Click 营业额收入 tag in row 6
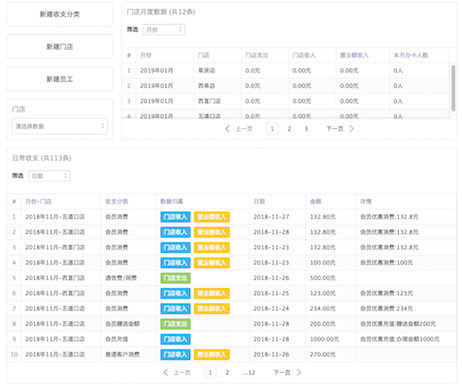Screen dimensions: 462x390 [x=212, y=293]
